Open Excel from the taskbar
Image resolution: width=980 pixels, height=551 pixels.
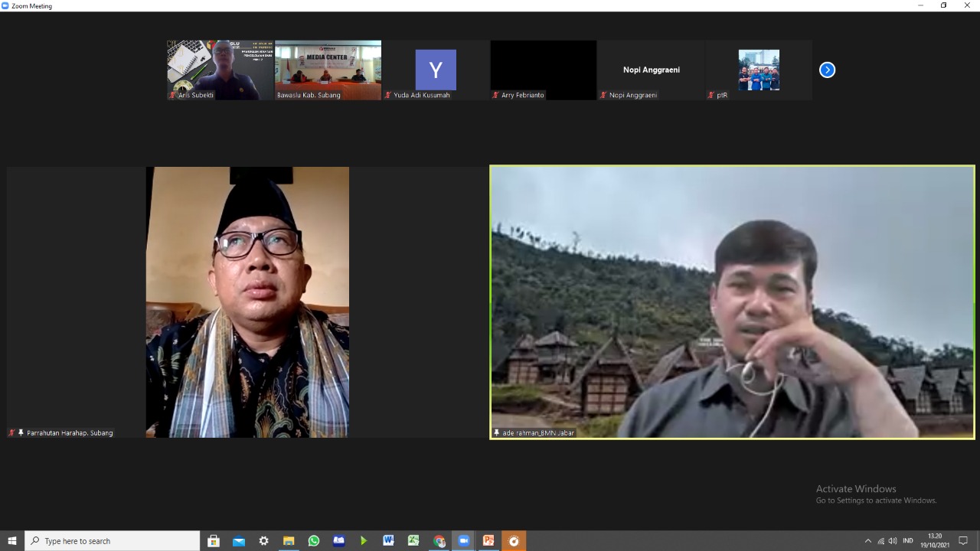tap(413, 541)
